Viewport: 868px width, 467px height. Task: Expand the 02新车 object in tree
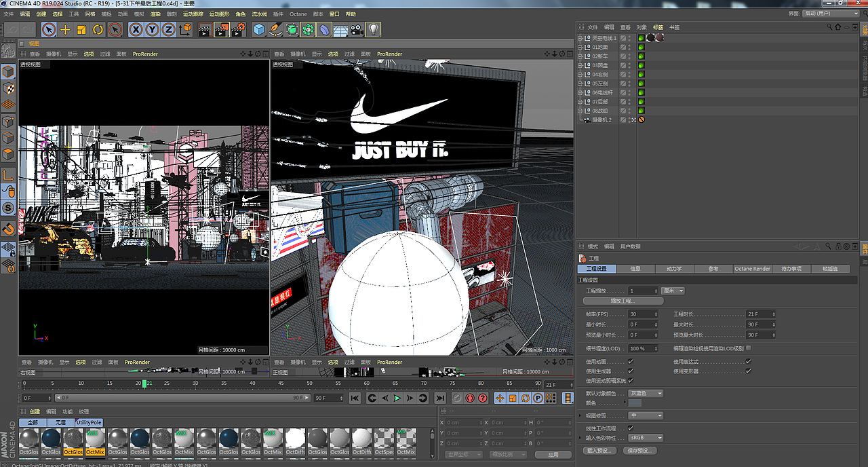pos(580,56)
